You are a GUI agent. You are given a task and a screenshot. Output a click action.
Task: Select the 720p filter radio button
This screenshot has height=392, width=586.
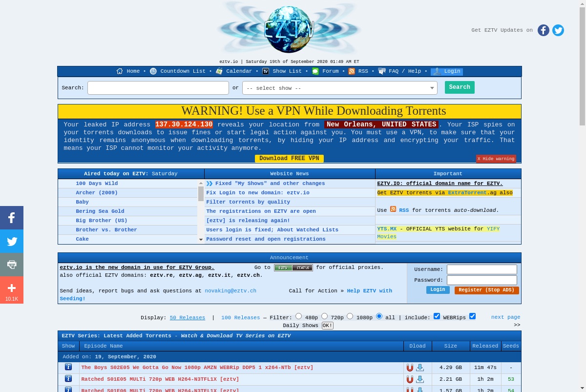[x=323, y=316]
